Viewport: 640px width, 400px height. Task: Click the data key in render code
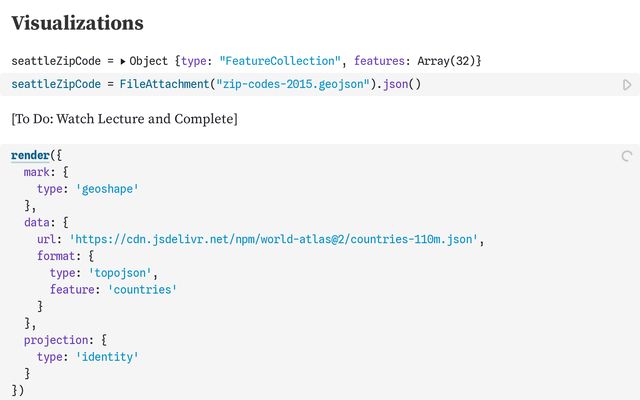point(39,222)
